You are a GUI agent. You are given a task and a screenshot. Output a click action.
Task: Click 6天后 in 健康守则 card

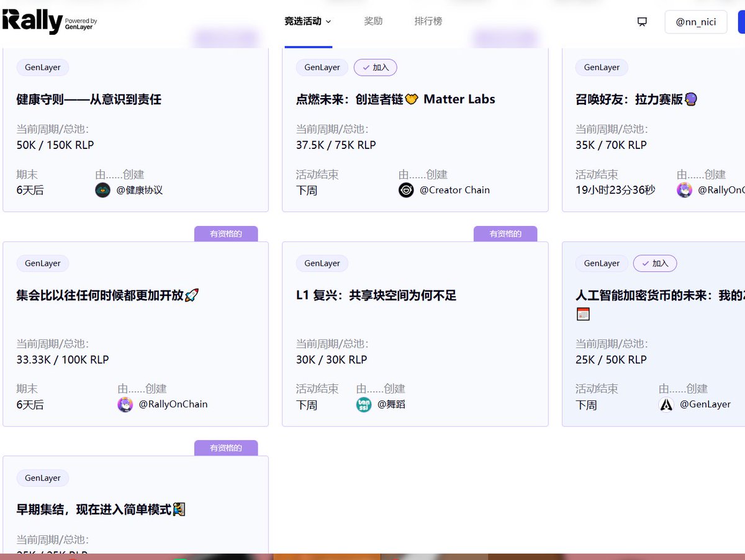(30, 191)
